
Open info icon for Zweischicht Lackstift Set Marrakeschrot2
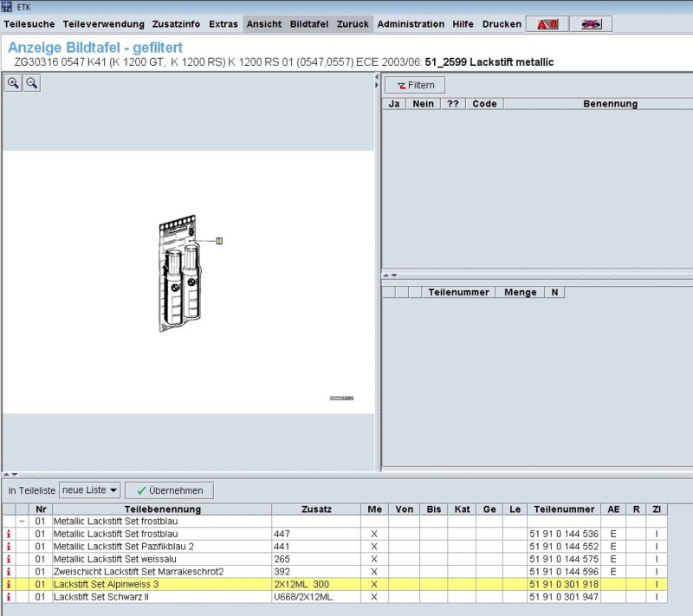click(x=9, y=572)
